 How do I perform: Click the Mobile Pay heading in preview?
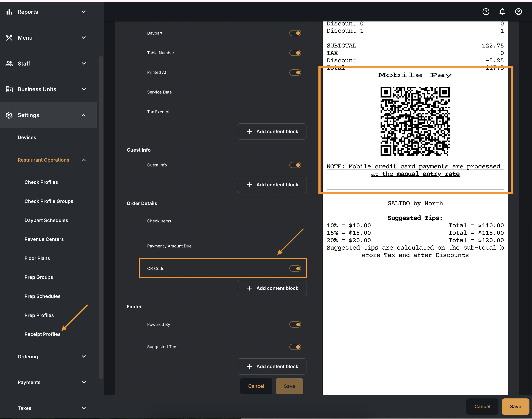[415, 75]
